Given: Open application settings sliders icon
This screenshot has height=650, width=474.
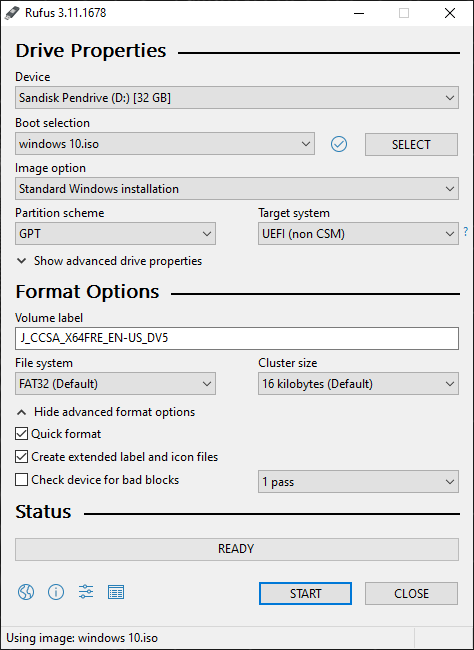Looking at the screenshot, I should coord(86,592).
